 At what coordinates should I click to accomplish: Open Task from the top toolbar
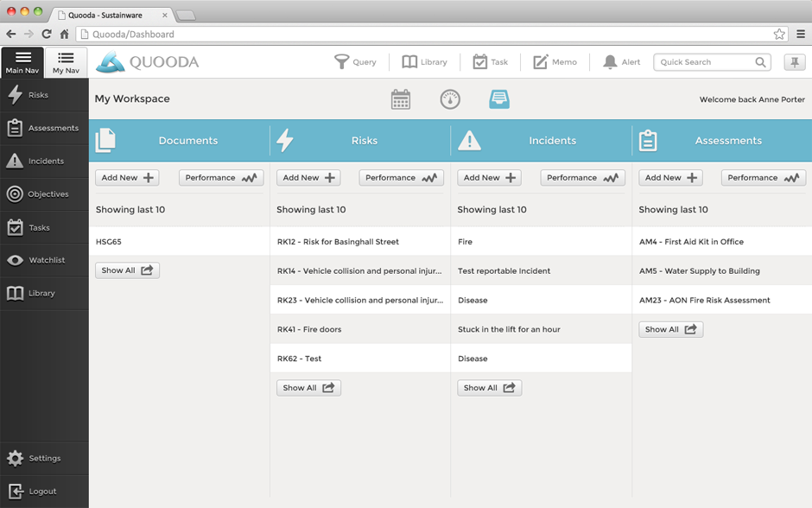(x=490, y=62)
